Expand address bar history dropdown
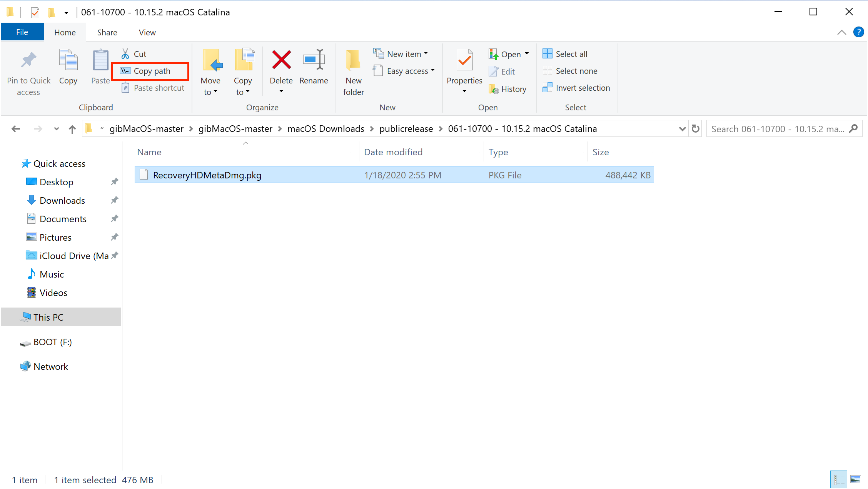Screen dimensions: 868x489 tap(682, 129)
